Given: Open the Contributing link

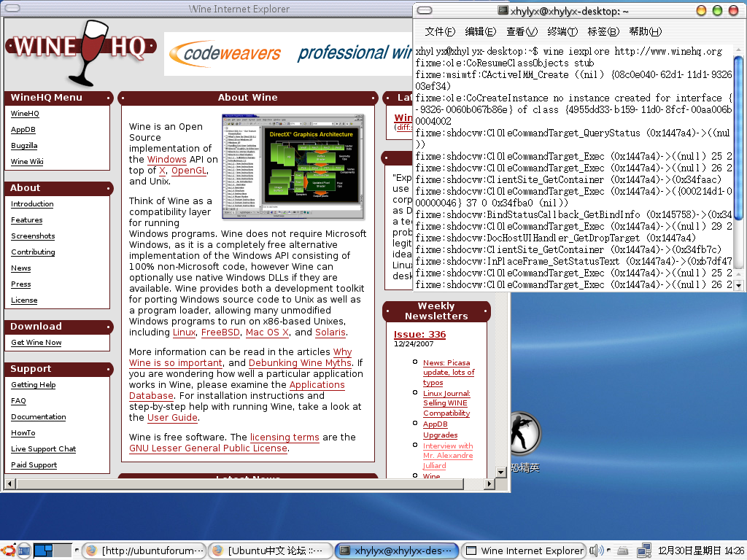Looking at the screenshot, I should 33,252.
